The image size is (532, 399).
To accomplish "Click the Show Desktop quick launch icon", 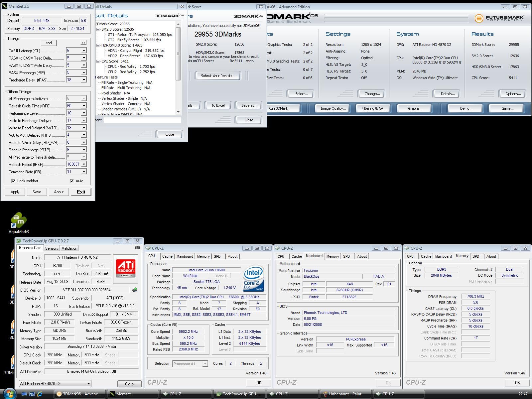I will pos(24,394).
